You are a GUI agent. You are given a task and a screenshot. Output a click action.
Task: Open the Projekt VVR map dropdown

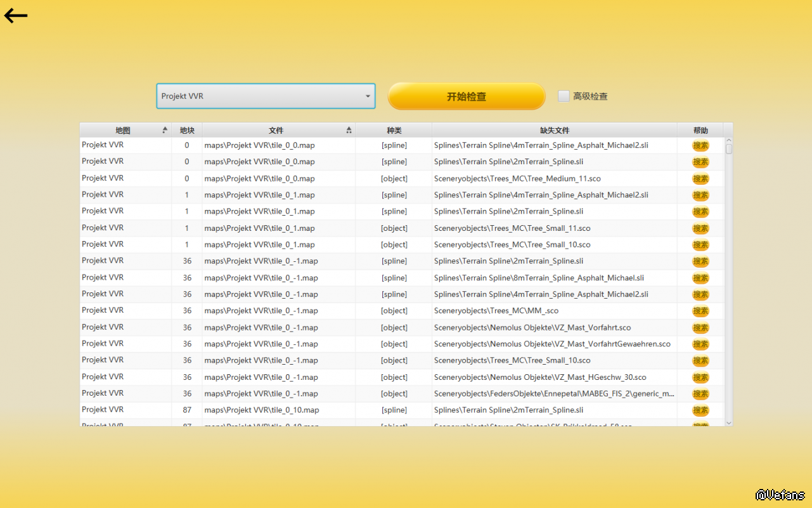pyautogui.click(x=266, y=96)
